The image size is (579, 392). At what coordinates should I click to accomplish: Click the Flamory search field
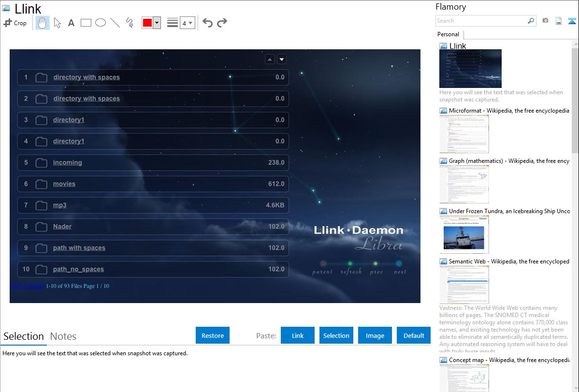click(481, 21)
